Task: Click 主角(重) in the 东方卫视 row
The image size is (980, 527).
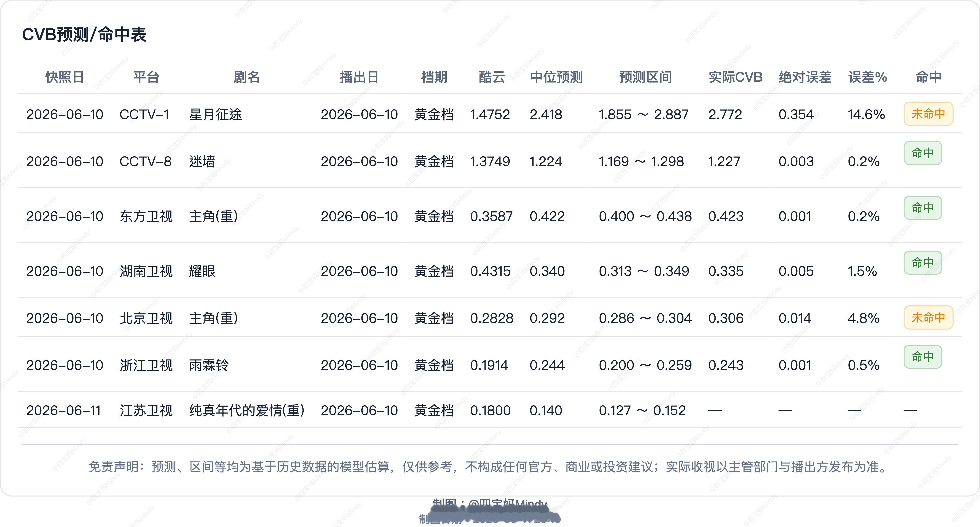Action: (x=213, y=216)
